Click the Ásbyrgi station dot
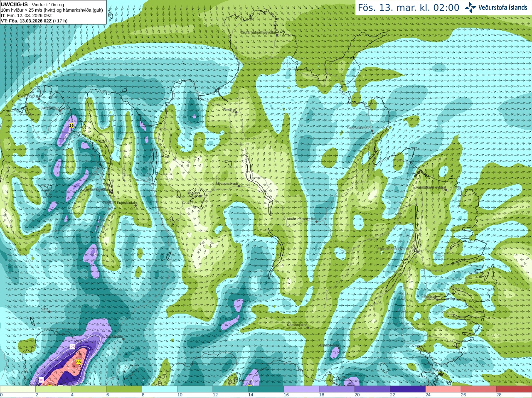This screenshot has height=398, width=532. (x=236, y=112)
